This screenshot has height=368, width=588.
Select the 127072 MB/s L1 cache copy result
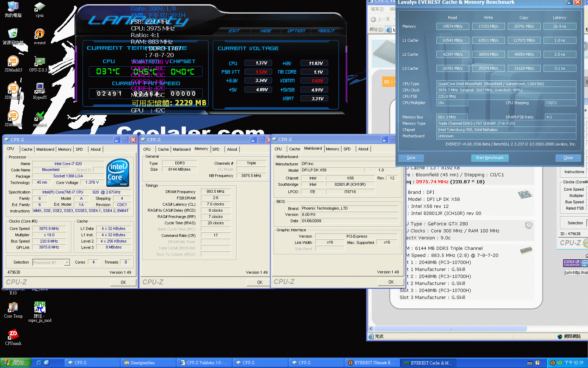click(x=524, y=40)
